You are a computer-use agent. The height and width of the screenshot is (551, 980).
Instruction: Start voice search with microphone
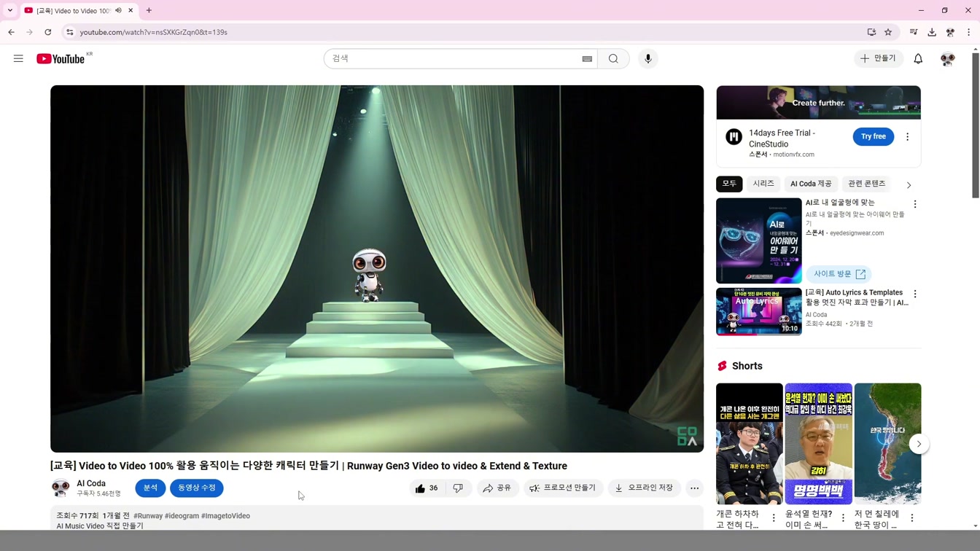(647, 58)
